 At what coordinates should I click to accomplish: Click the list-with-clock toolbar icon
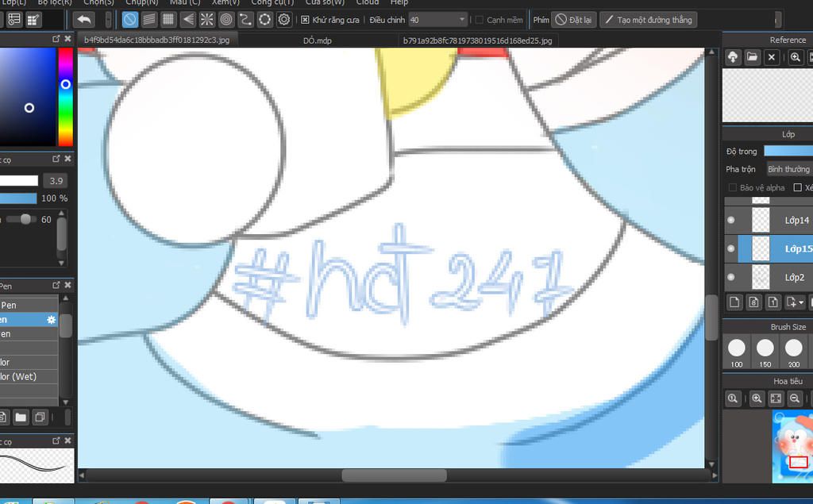pyautogui.click(x=14, y=20)
